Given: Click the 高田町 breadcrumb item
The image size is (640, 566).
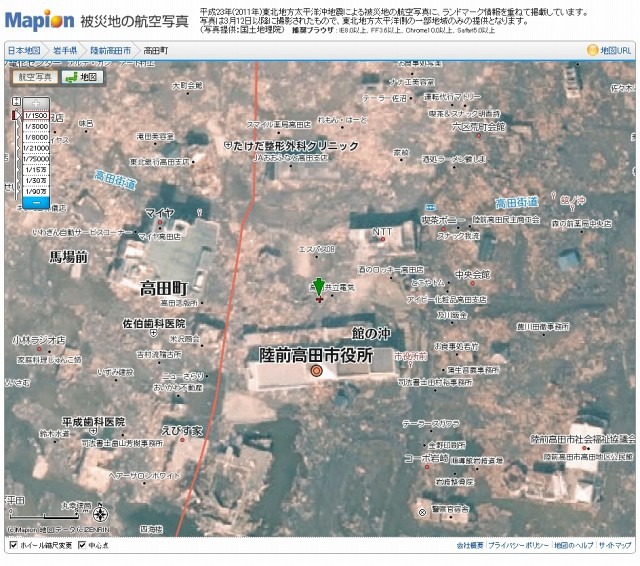Looking at the screenshot, I should 156,50.
